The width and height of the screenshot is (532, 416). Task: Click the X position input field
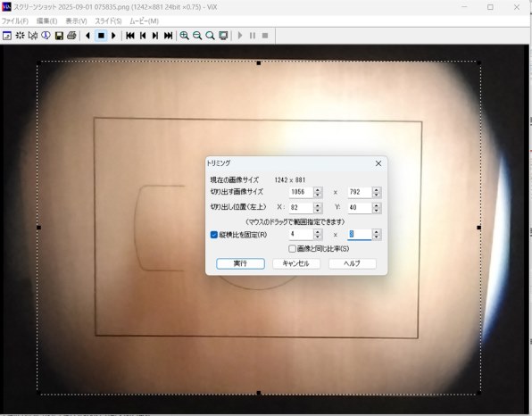301,208
